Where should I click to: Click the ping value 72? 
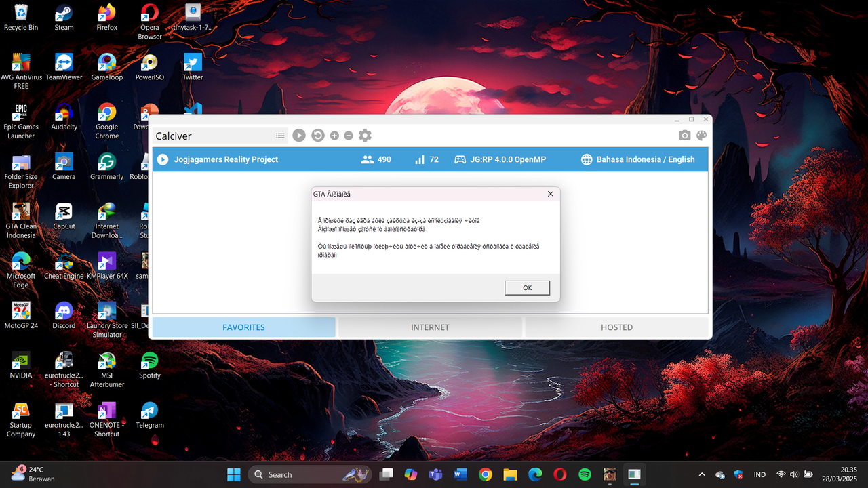[x=434, y=159]
